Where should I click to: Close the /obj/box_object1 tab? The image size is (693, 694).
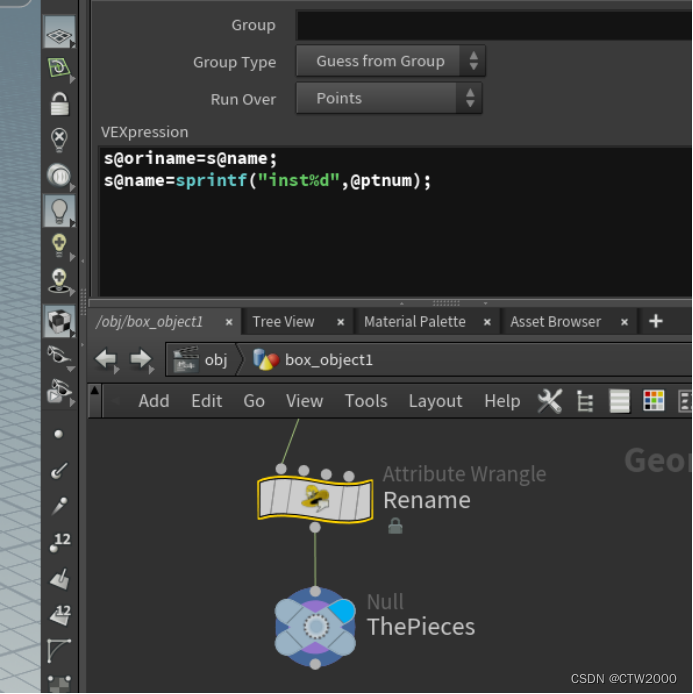tap(229, 322)
